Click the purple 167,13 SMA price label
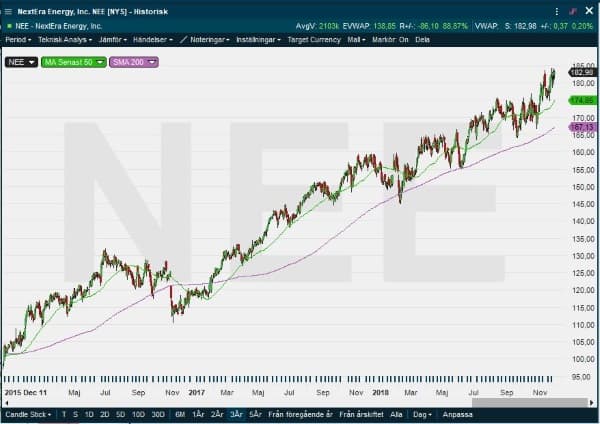Image resolution: width=600 pixels, height=424 pixels. pos(583,127)
